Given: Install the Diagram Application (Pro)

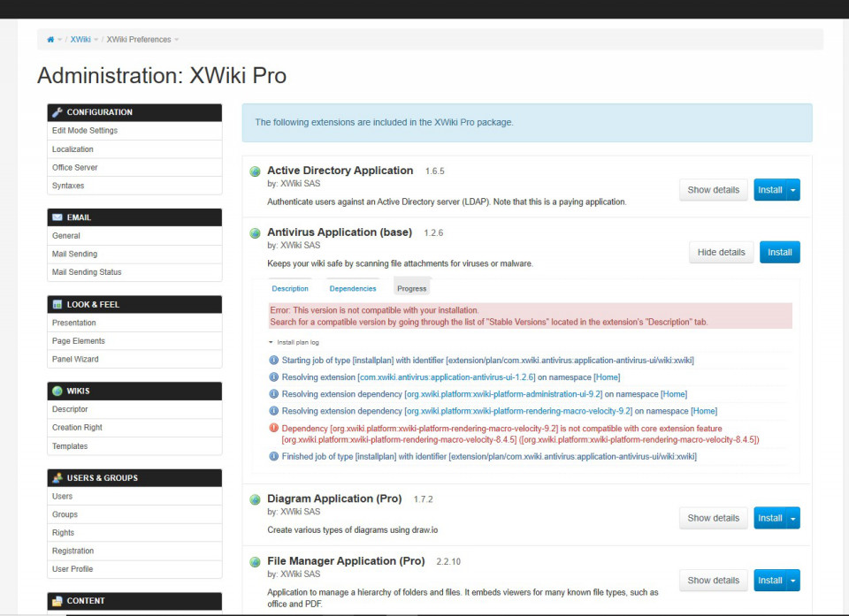Looking at the screenshot, I should click(770, 518).
